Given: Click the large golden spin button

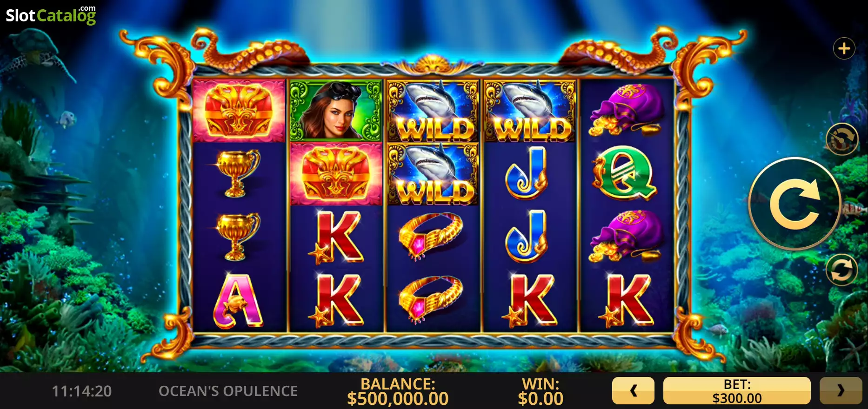Looking at the screenshot, I should click(x=795, y=204).
